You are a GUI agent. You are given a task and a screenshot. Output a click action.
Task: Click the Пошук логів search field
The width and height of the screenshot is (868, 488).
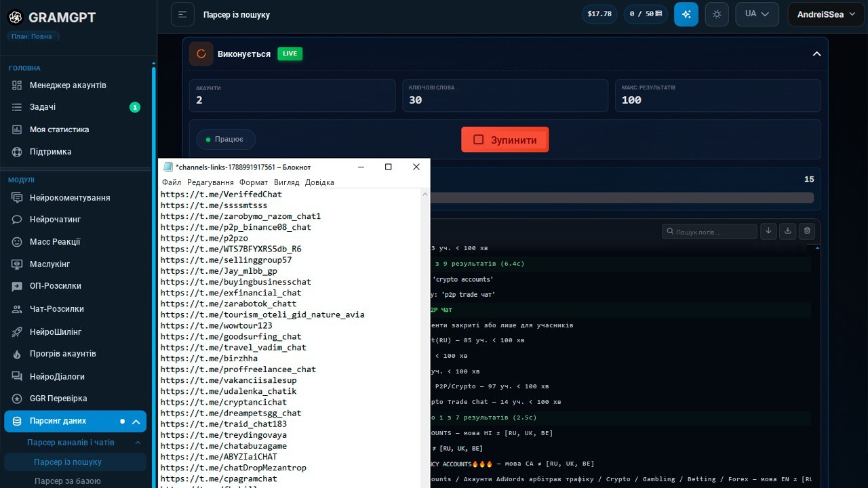pos(709,232)
